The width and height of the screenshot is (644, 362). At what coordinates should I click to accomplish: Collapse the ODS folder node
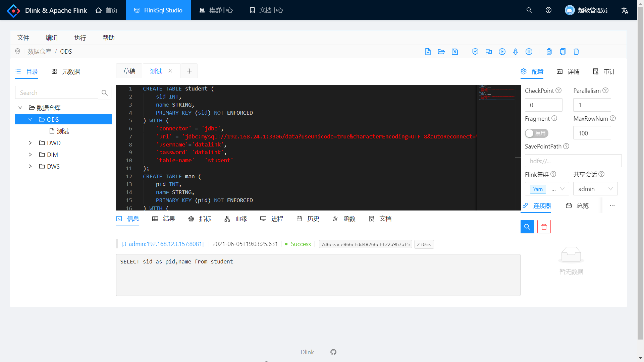pos(30,120)
